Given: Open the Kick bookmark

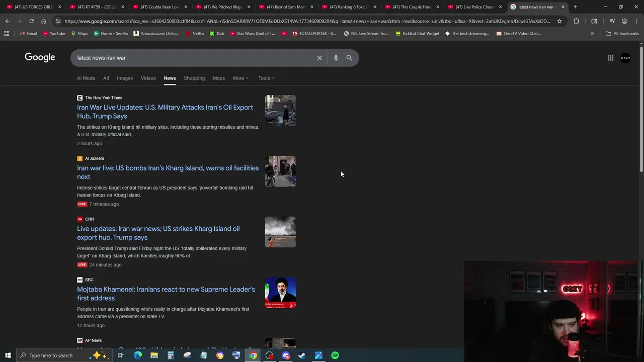Looking at the screenshot, I should [217, 33].
